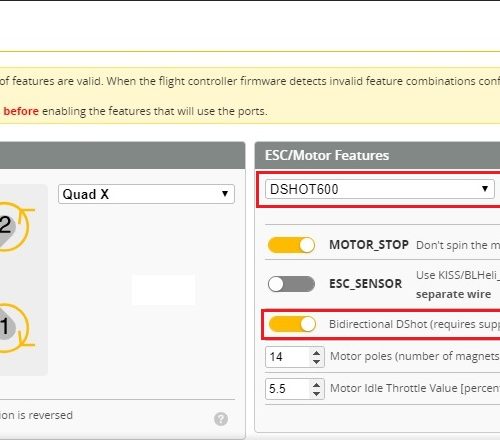Increase motor idle throttle value

[x=317, y=385]
